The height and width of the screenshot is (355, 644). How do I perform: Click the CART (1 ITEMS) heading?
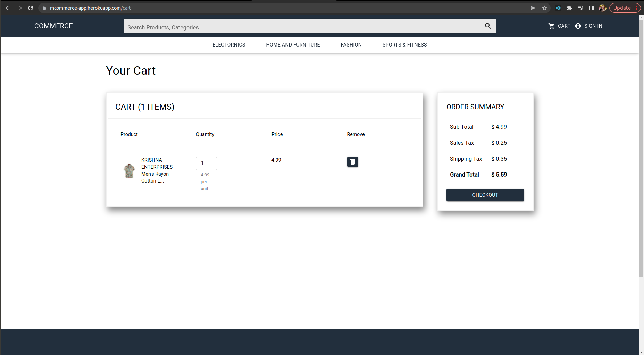click(145, 107)
